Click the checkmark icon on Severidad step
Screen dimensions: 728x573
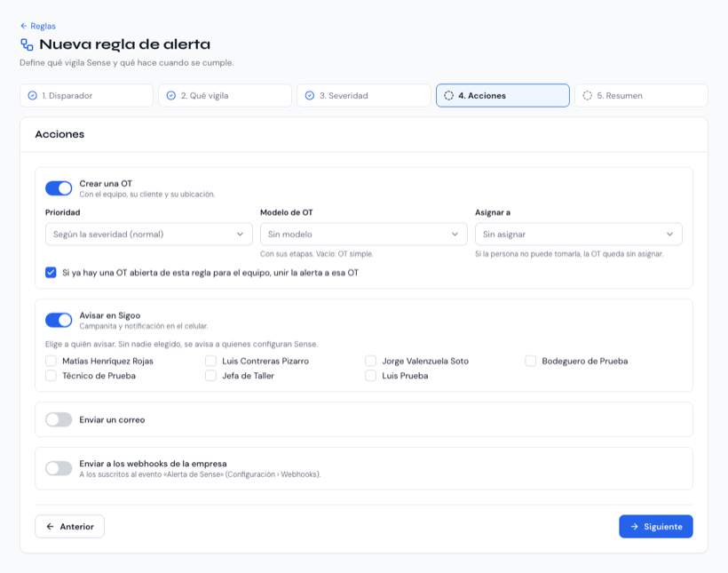310,96
